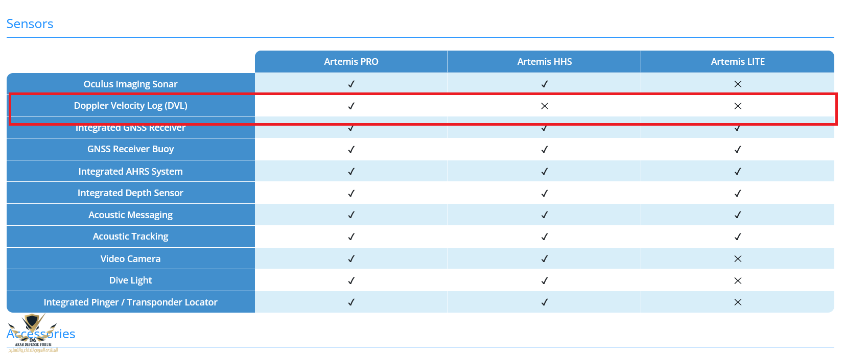Click Artemis HHS checkmark for Video Camera
868x354 pixels.
[x=545, y=259]
